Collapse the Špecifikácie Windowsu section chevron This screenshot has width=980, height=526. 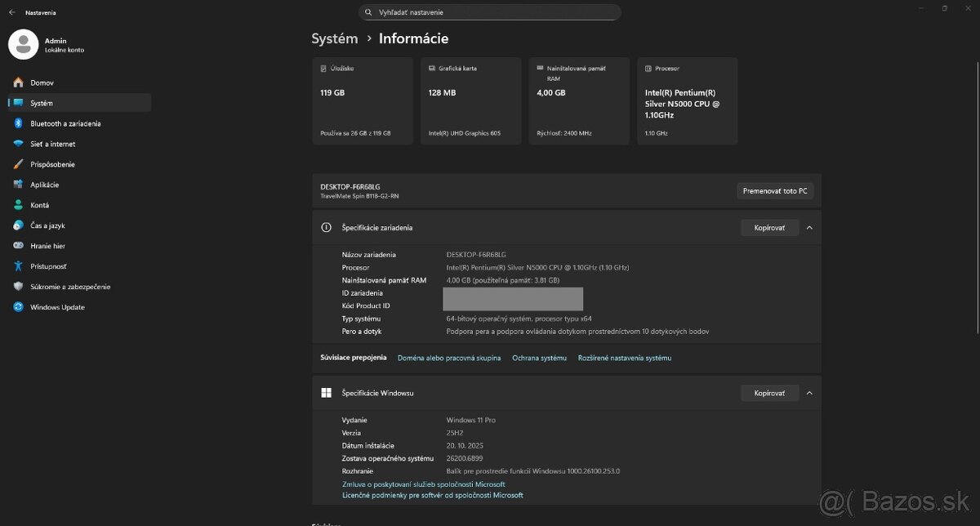point(809,393)
